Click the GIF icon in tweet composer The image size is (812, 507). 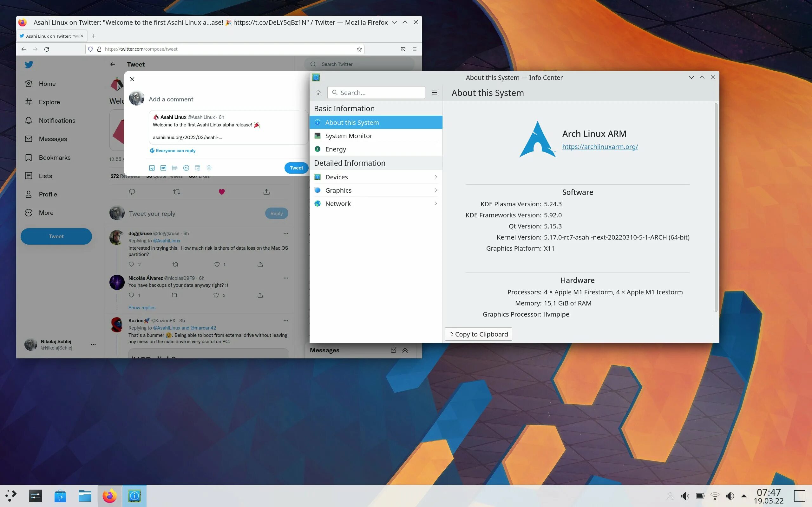pyautogui.click(x=163, y=168)
